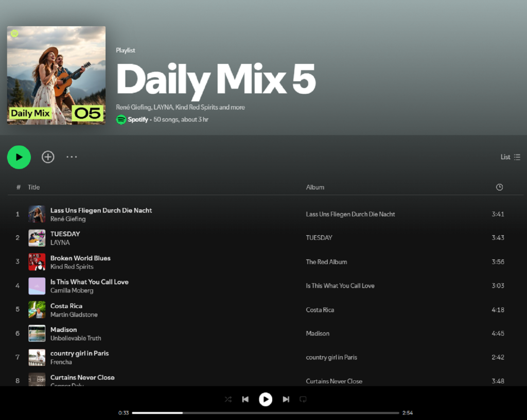Screen dimensions: 527x420
Task: Click the Title column header
Action: [33, 187]
